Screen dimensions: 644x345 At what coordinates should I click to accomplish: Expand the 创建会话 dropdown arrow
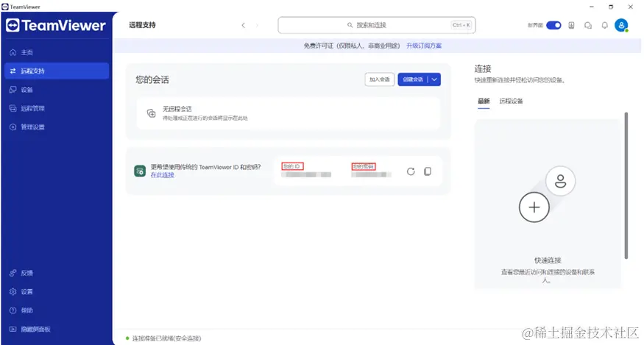[x=434, y=79]
